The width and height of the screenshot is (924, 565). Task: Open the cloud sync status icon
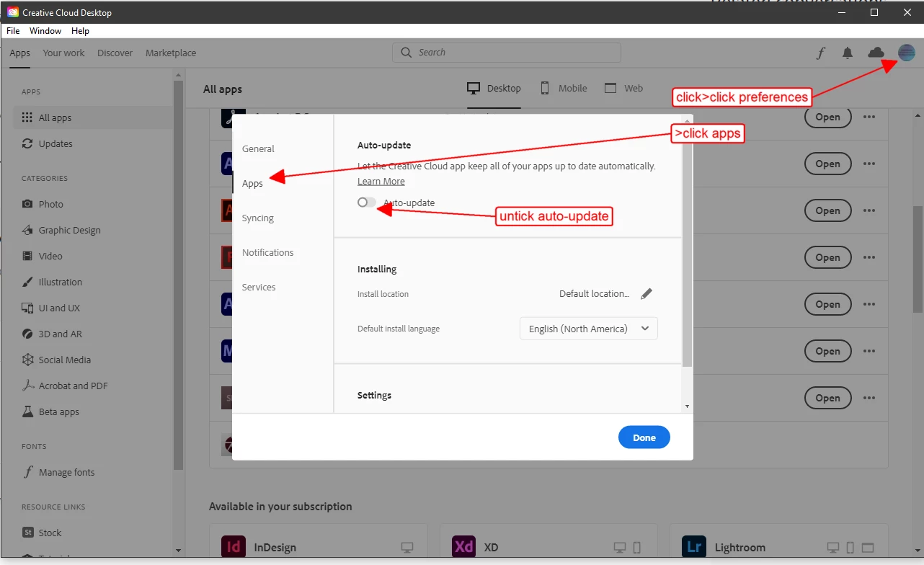[876, 53]
